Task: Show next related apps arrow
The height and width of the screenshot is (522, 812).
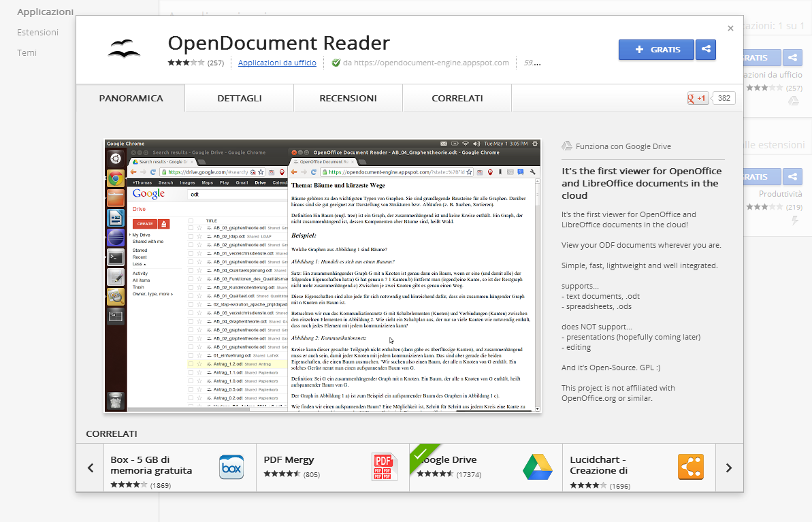Action: [x=729, y=468]
